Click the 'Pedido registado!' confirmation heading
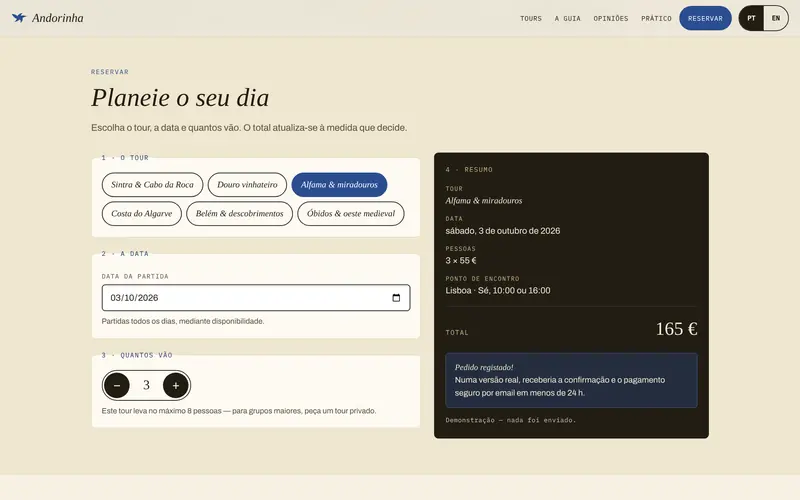Viewport: 800px width, 500px height. [484, 367]
